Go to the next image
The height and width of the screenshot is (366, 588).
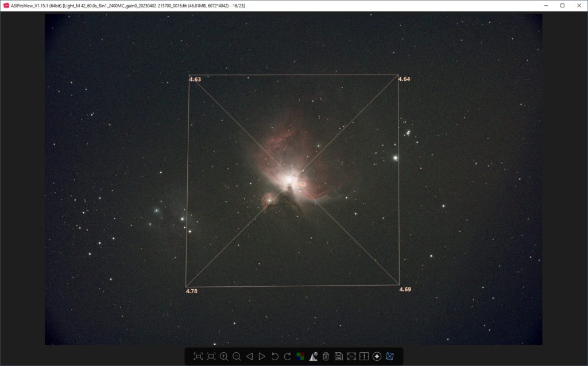point(262,356)
